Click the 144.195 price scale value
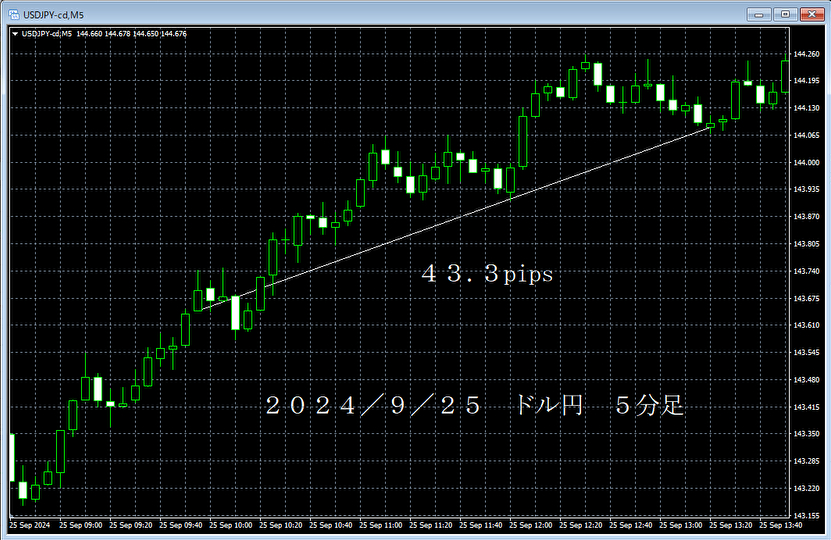 coord(807,81)
